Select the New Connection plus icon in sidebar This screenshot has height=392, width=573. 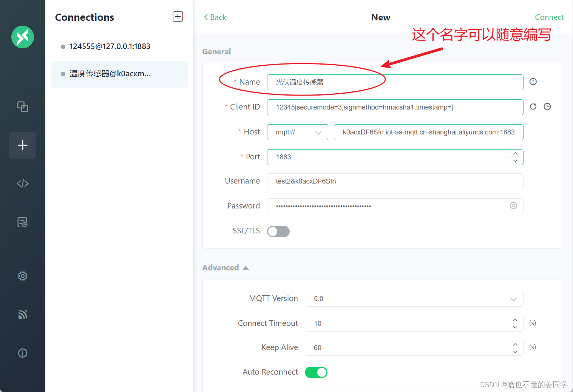(x=22, y=145)
